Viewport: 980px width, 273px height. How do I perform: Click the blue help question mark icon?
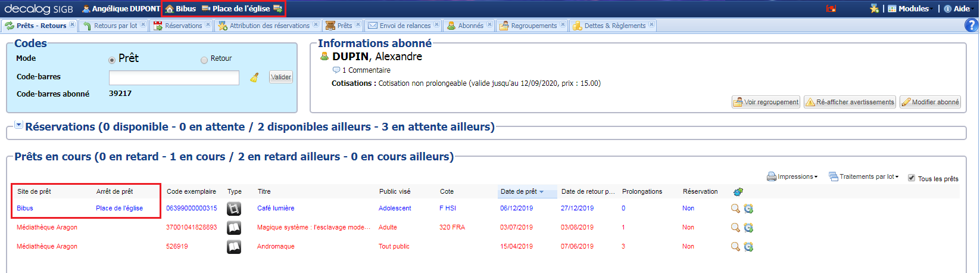click(x=970, y=25)
